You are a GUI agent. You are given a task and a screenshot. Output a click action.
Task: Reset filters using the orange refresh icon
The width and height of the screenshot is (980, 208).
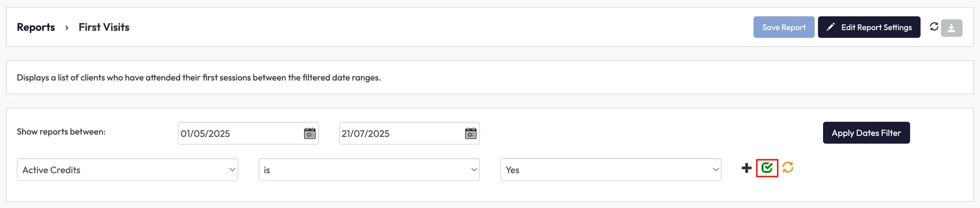788,167
